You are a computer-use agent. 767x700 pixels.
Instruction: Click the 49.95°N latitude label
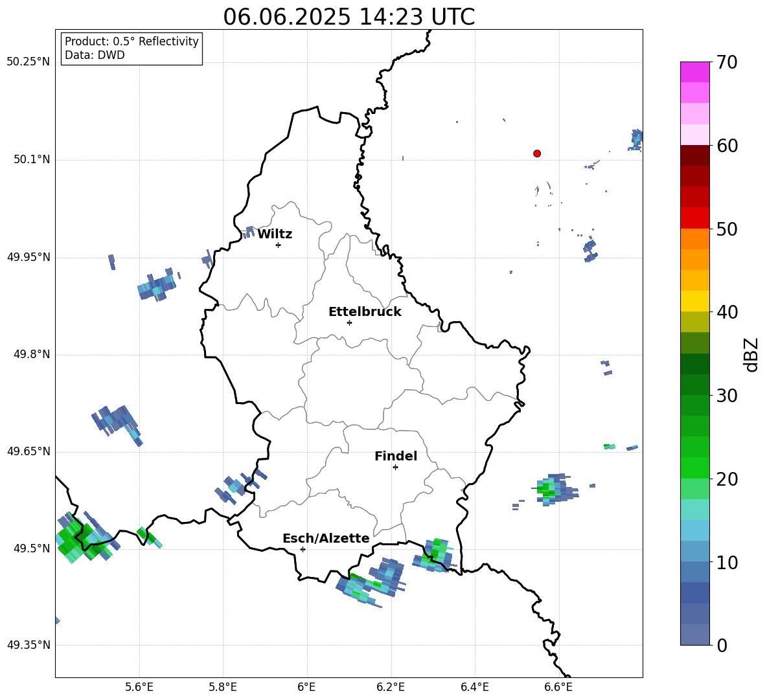tap(29, 256)
